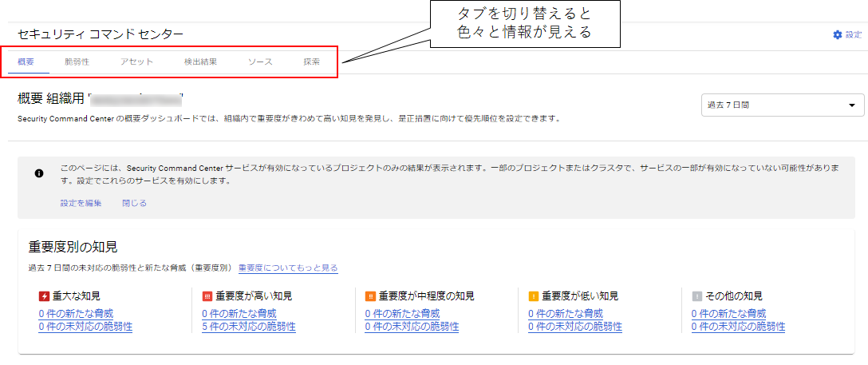Switch to the 脆弱性 tab
The width and height of the screenshot is (868, 365).
pos(77,62)
